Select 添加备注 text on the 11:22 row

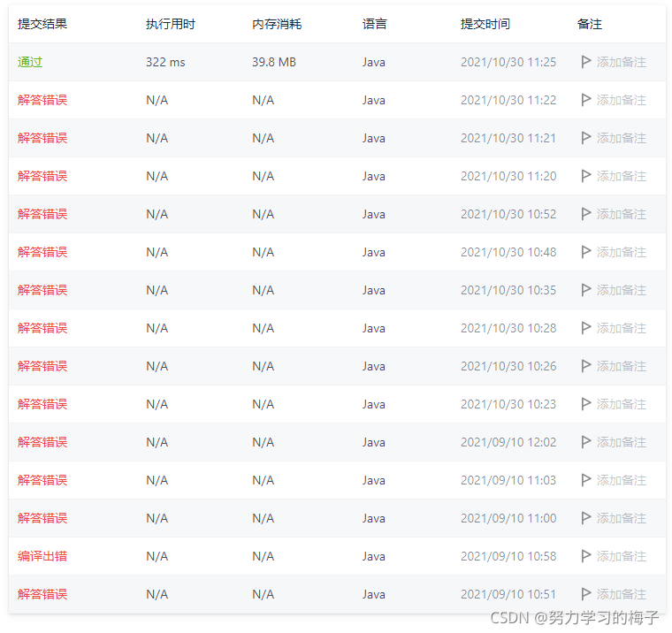click(622, 100)
